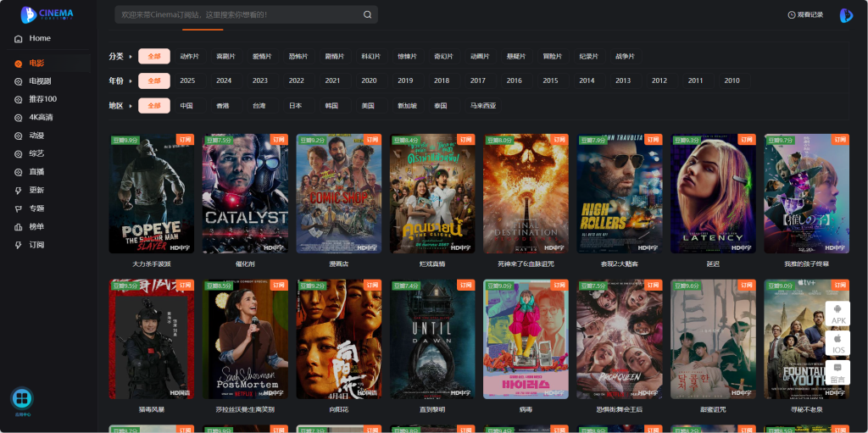The height and width of the screenshot is (433, 868).
Task: Click the 大力杀手波派 movie title
Action: click(152, 264)
